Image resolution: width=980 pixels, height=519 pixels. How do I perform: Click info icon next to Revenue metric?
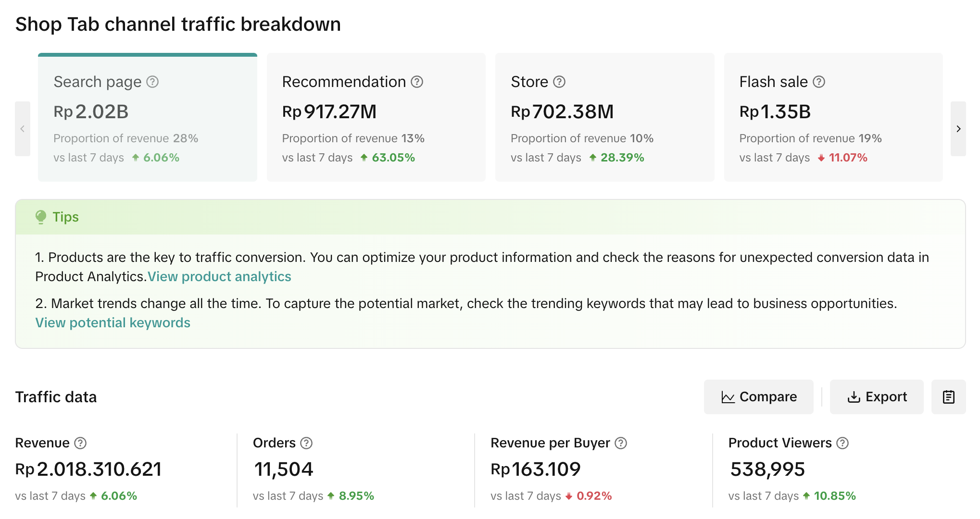80,443
